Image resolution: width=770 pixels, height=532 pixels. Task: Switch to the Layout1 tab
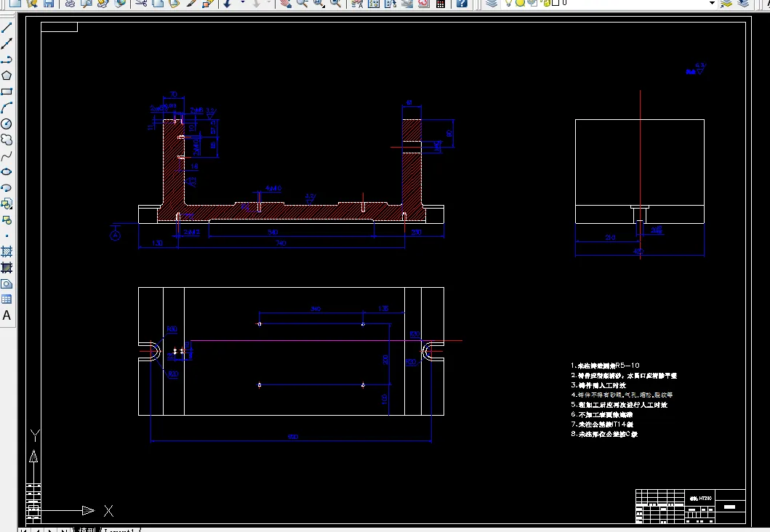coord(120,530)
